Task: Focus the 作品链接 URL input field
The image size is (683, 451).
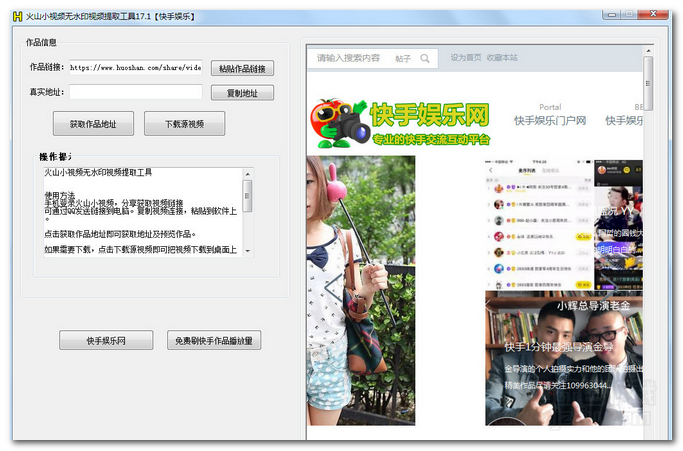Action: (135, 68)
